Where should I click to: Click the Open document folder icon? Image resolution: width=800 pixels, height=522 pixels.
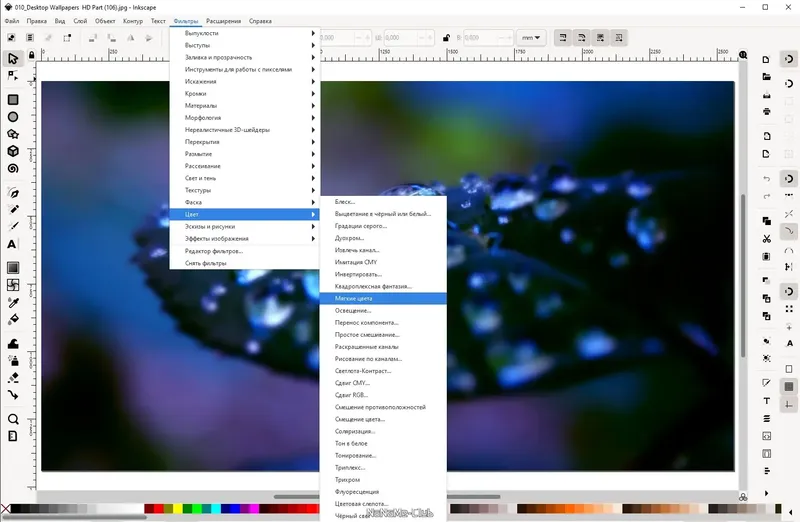(x=766, y=77)
